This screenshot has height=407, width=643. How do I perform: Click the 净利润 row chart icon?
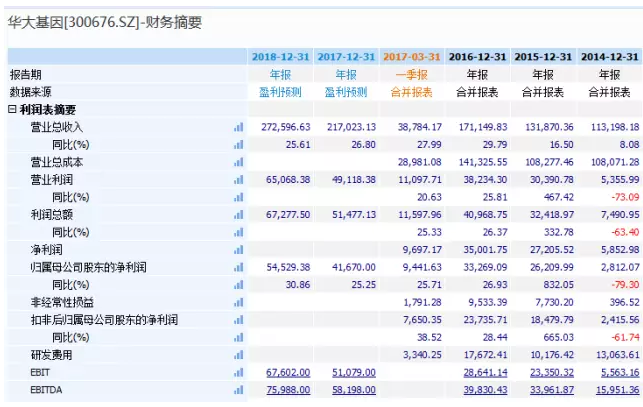coord(238,250)
